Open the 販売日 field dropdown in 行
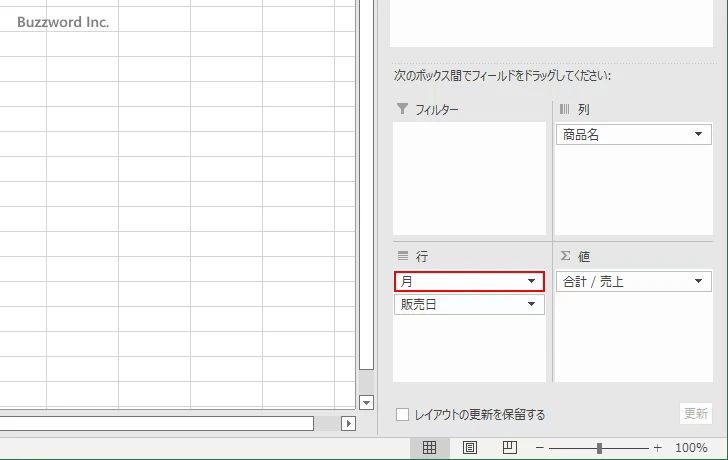728x460 pixels. [532, 305]
